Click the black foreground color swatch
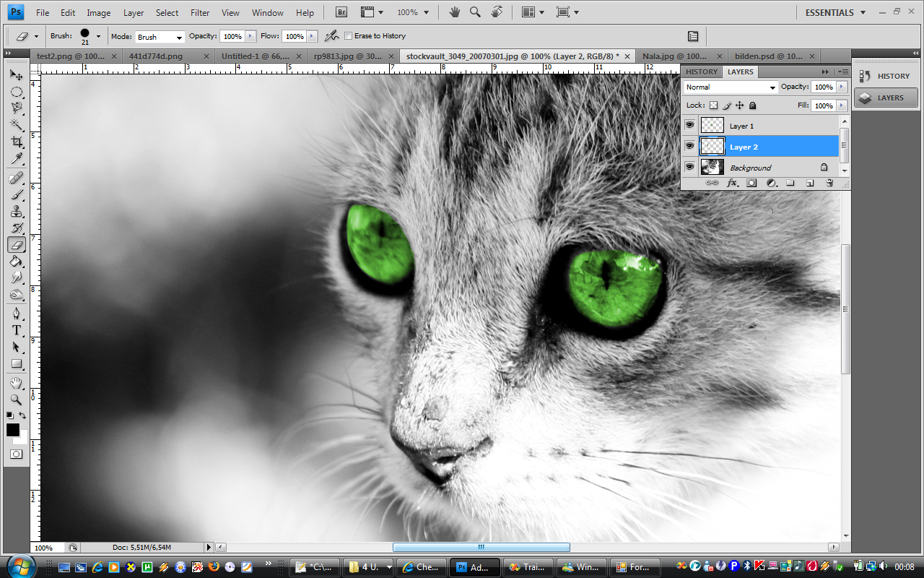 tap(13, 431)
